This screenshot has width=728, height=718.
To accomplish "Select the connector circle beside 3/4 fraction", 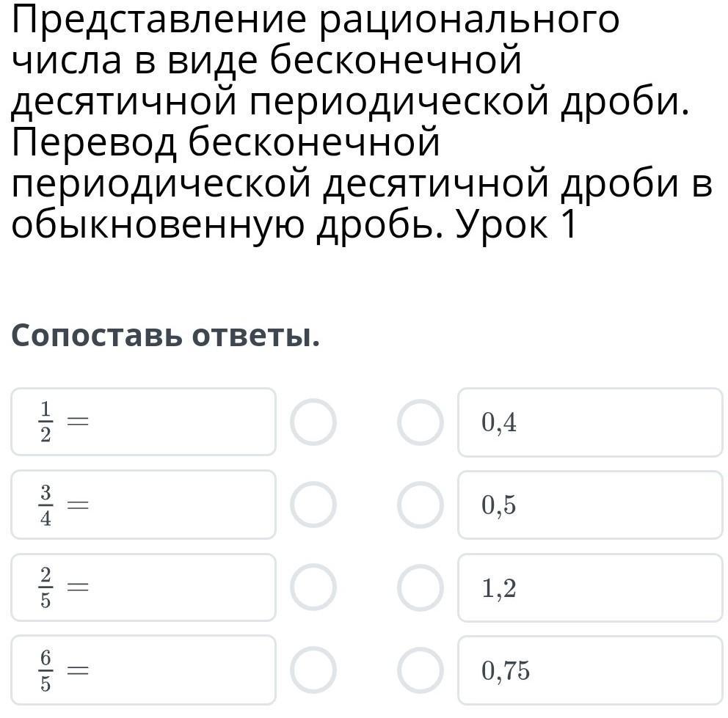I will [313, 505].
